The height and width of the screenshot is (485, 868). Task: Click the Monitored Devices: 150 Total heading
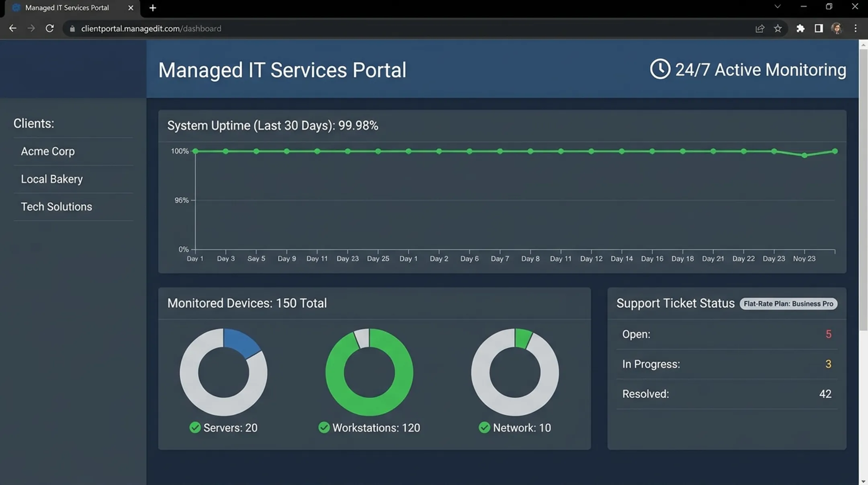click(247, 303)
